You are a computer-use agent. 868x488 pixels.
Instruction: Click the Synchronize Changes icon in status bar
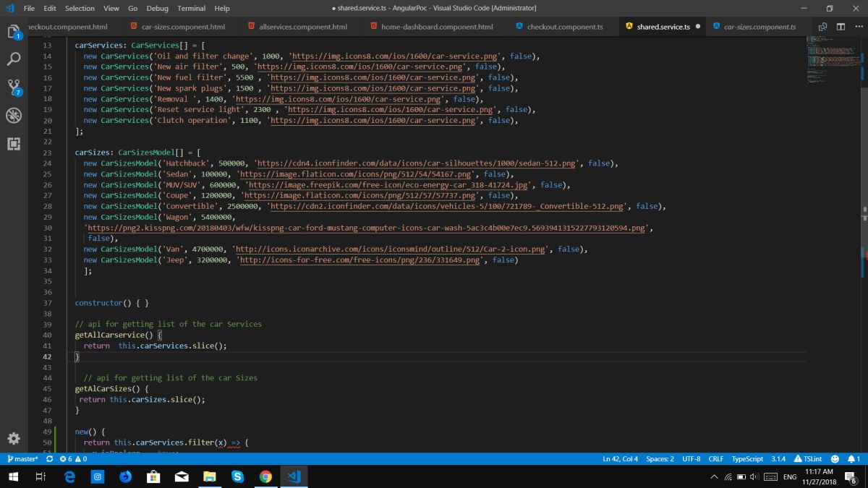point(49,458)
